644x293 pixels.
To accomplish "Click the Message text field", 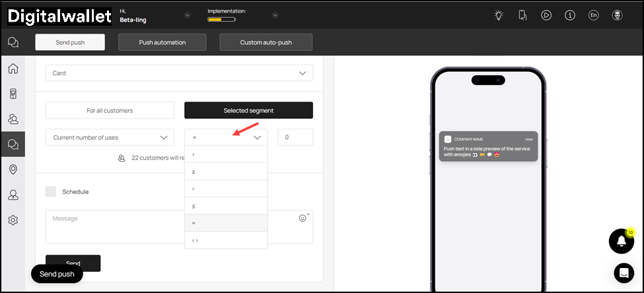I will point(172,226).
